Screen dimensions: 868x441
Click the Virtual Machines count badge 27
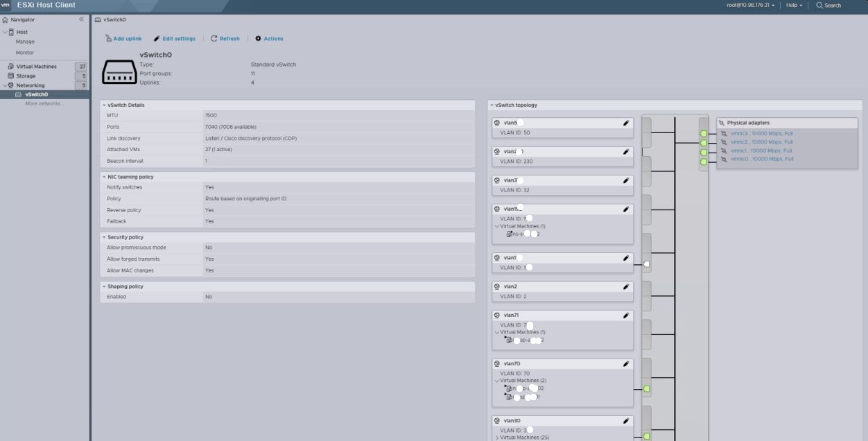[83, 67]
